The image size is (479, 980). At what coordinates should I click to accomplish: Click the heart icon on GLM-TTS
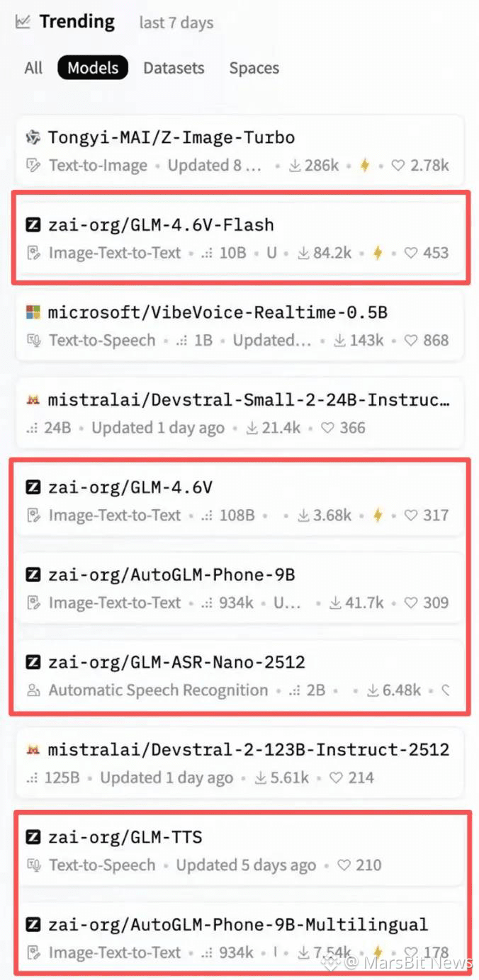coord(344,865)
